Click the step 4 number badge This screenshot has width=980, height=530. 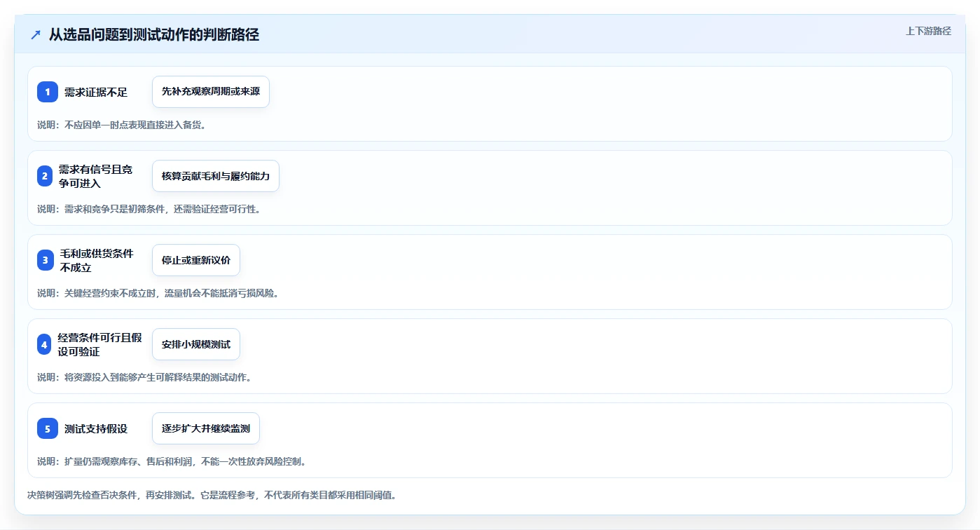[44, 344]
